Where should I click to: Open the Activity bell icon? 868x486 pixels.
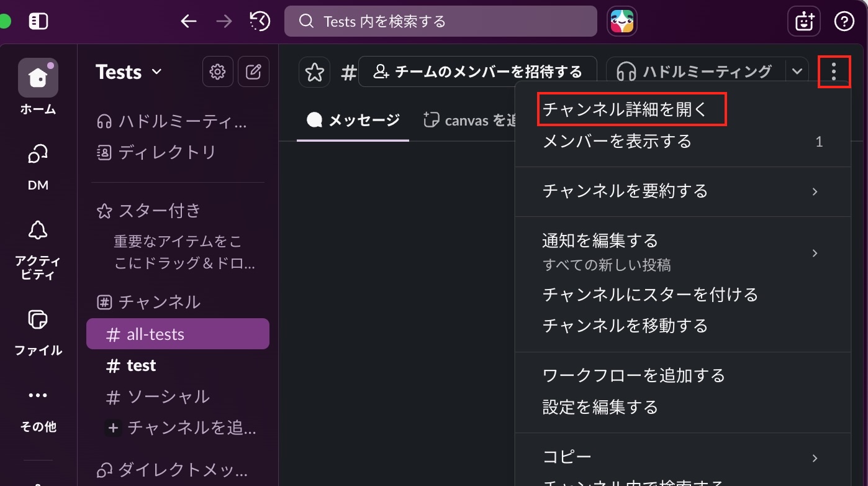(38, 231)
